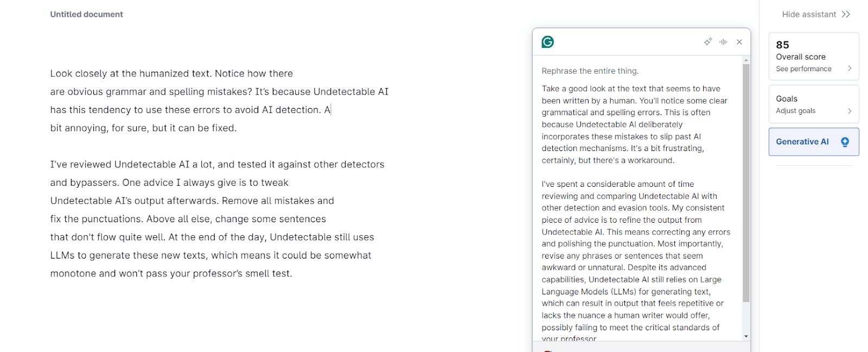Click the Untitled document title field
This screenshot has height=352, width=868.
pos(87,15)
